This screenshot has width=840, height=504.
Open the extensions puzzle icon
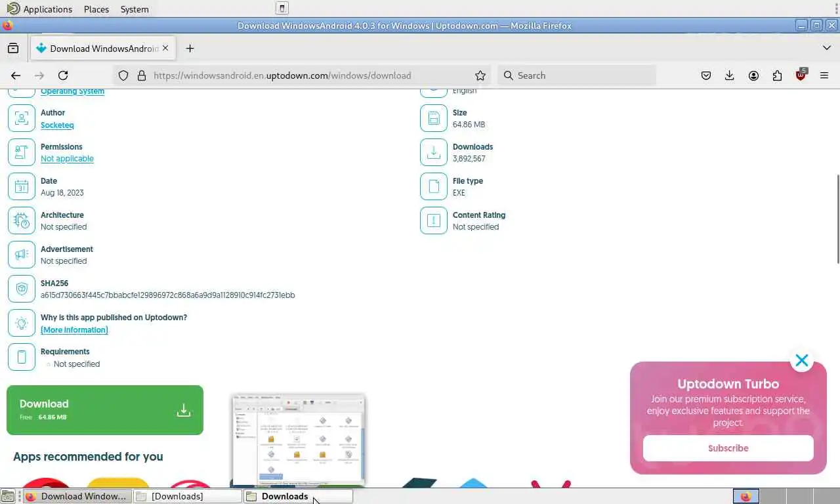tap(777, 75)
